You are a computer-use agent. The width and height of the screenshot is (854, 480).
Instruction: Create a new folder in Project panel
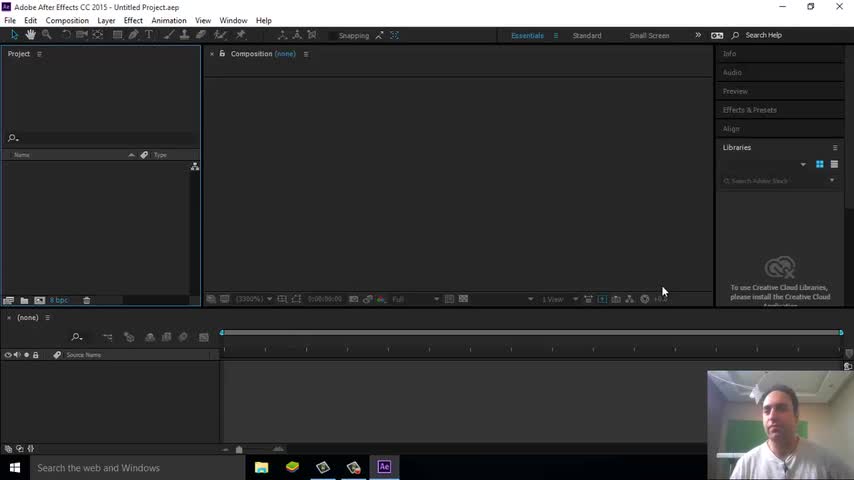pos(24,300)
